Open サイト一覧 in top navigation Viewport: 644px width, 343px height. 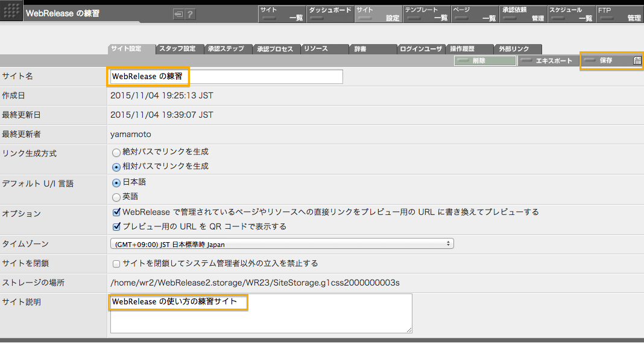[282, 14]
